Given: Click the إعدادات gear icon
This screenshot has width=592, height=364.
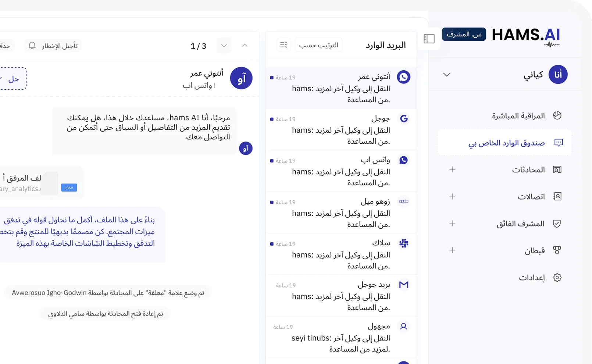Looking at the screenshot, I should (557, 278).
